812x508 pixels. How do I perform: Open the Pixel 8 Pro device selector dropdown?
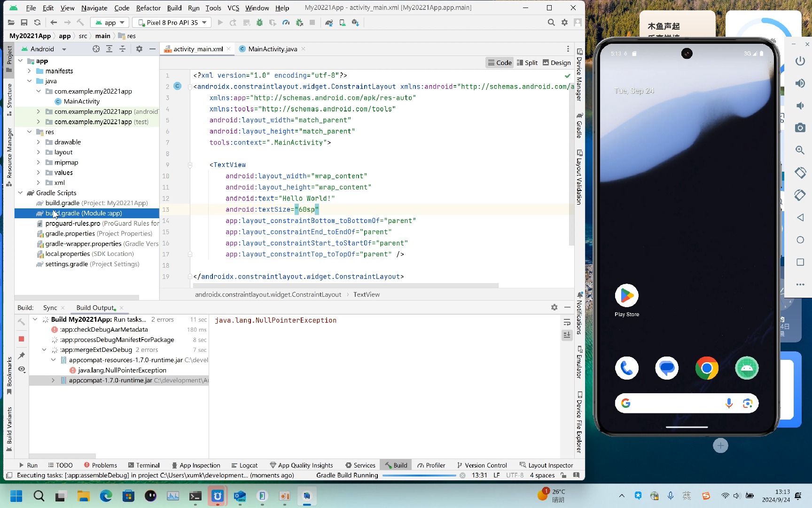tap(171, 22)
